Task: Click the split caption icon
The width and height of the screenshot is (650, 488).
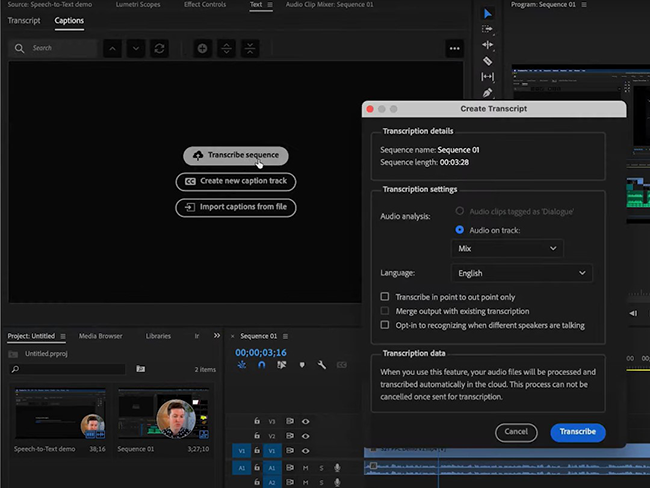Action: click(x=226, y=49)
